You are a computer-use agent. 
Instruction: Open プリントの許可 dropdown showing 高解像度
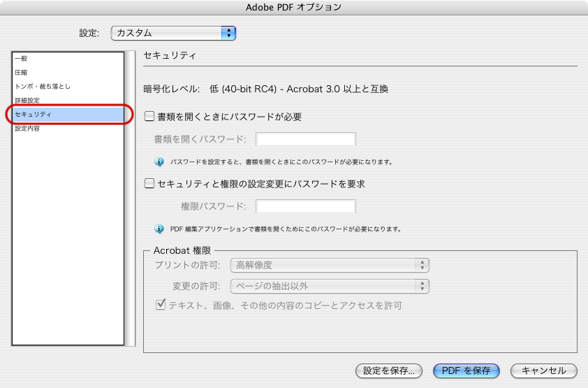(x=330, y=265)
